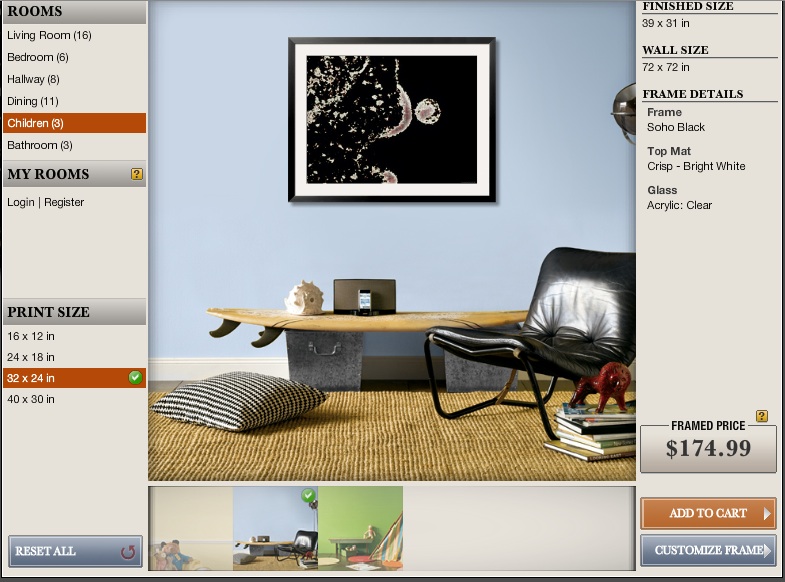Show the Hallway (8) rooms
The height and width of the screenshot is (582, 785).
coord(33,79)
